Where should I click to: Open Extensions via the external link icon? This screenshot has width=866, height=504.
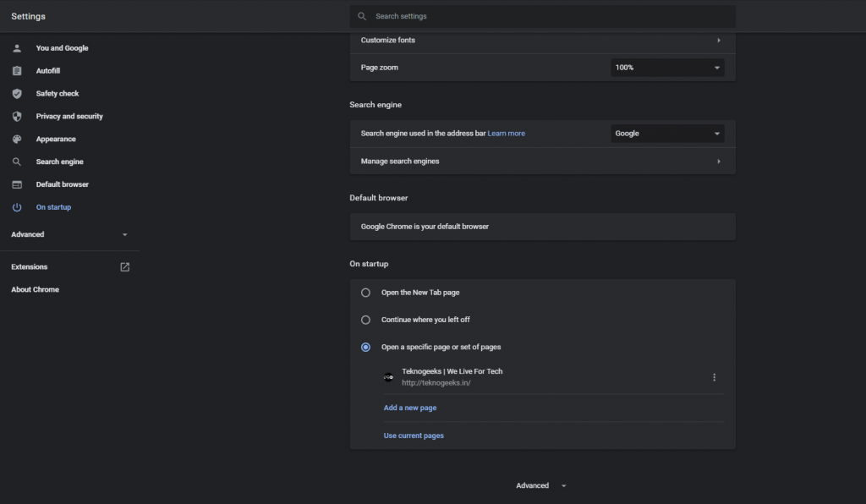click(x=125, y=267)
